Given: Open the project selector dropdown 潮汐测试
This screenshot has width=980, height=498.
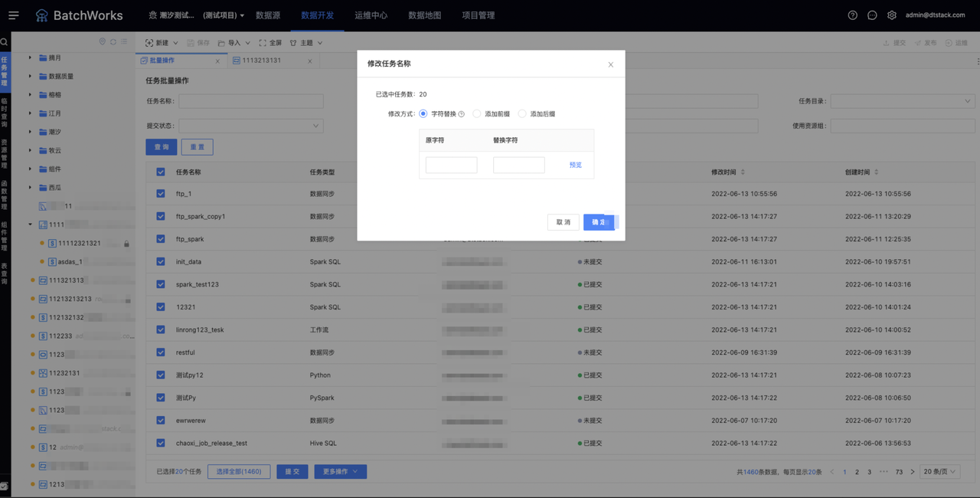Looking at the screenshot, I should 197,15.
